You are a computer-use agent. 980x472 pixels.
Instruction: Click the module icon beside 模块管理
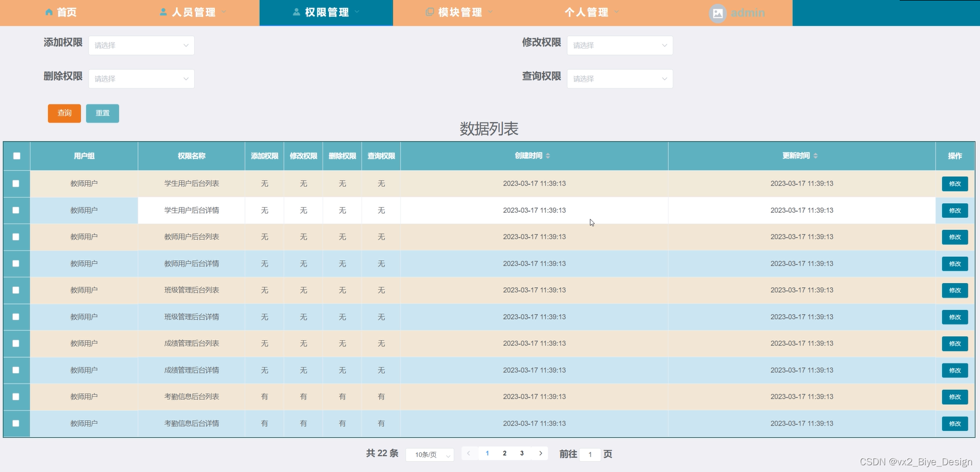pos(429,12)
